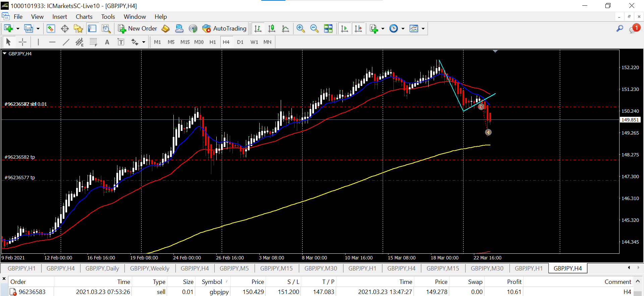Toggle Chart Shift icon
Screen dimensions: 644x296
click(358, 29)
